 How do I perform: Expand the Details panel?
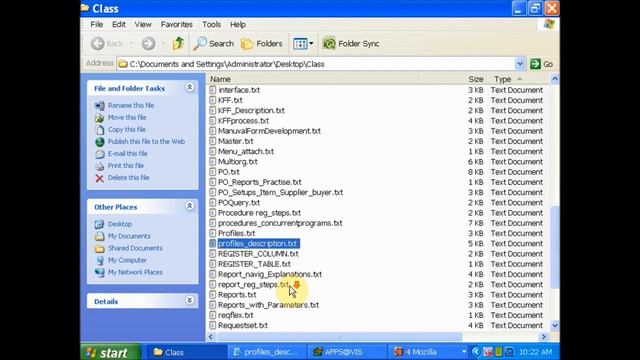click(x=189, y=300)
